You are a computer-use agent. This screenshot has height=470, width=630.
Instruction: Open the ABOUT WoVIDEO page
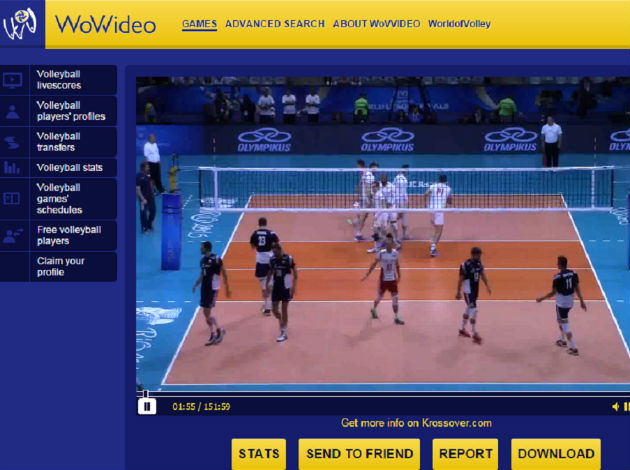(x=376, y=24)
